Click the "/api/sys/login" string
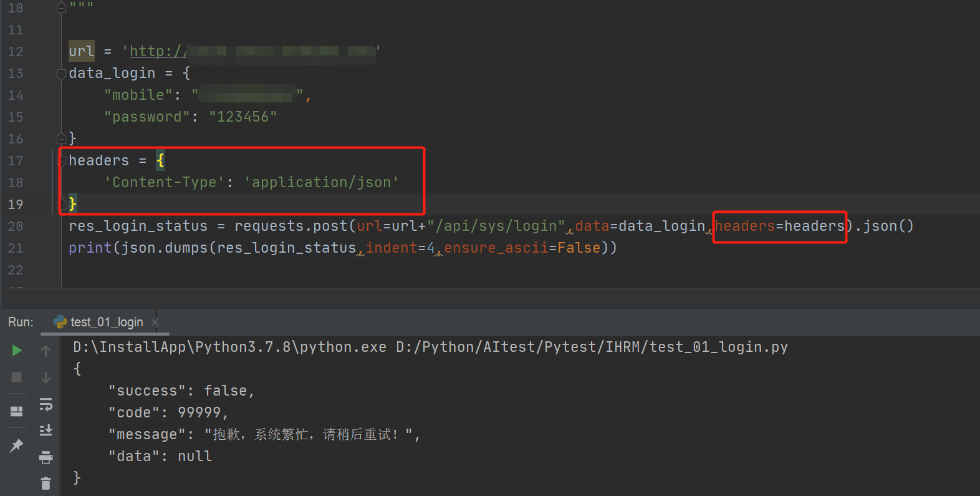 click(496, 226)
